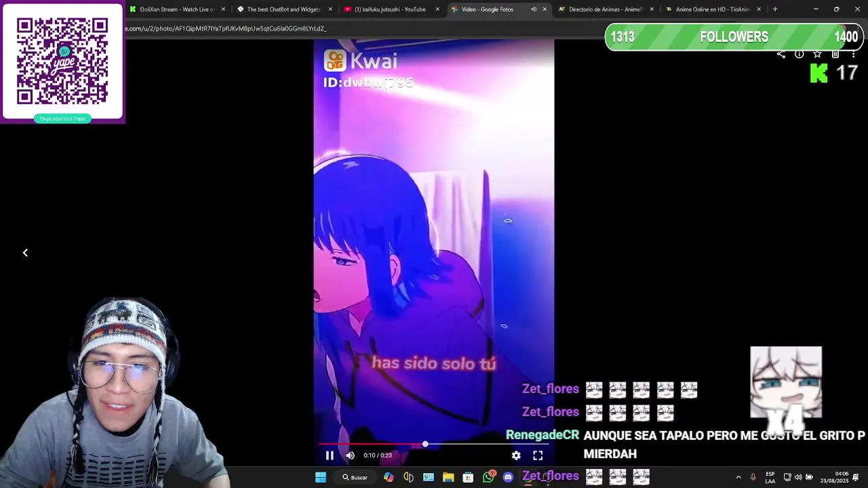Close the Anime Online en HD tab
This screenshot has height=488, width=868.
(759, 9)
